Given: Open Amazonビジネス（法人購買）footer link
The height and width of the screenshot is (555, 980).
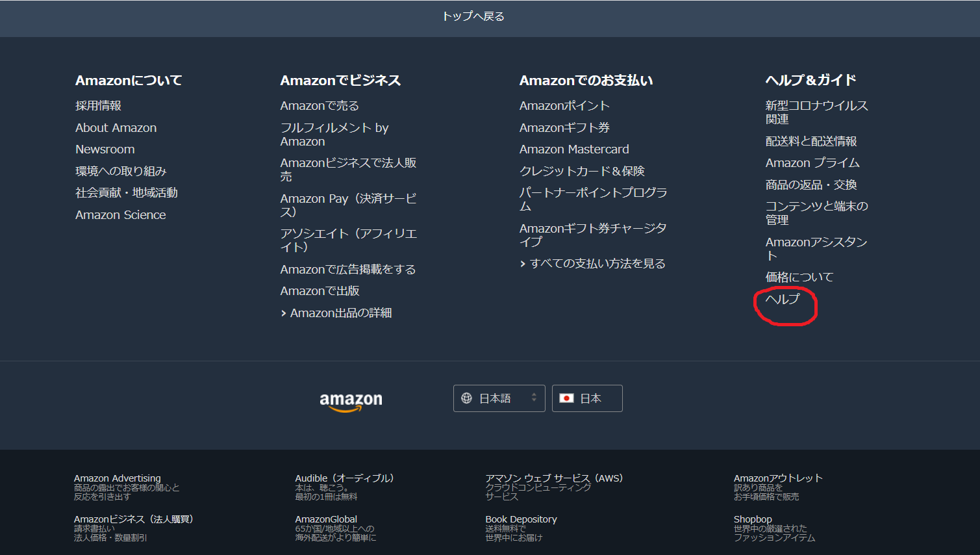Looking at the screenshot, I should point(133,519).
